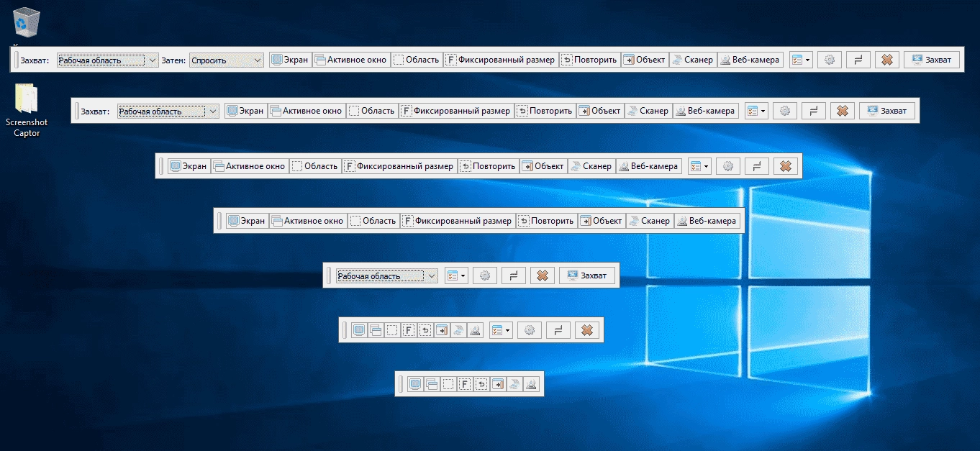Click Веб-камера in the fourth toolbar
980x451 pixels.
[x=707, y=221]
